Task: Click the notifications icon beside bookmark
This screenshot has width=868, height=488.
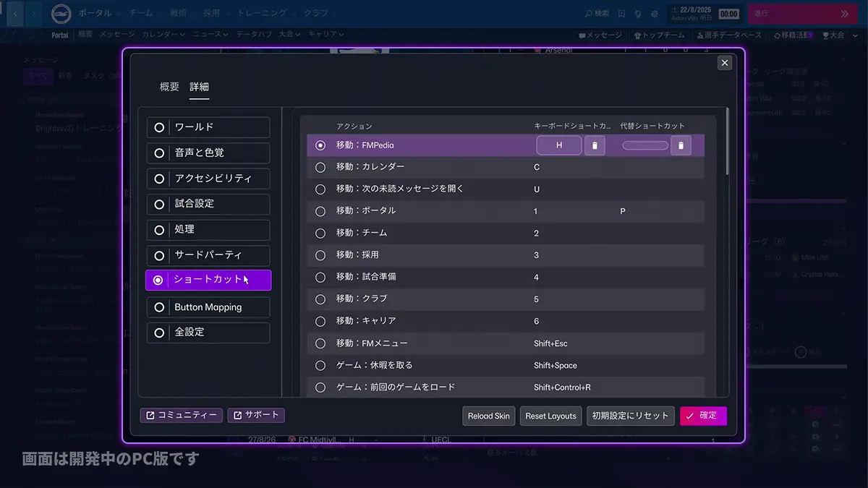Action: click(x=638, y=13)
